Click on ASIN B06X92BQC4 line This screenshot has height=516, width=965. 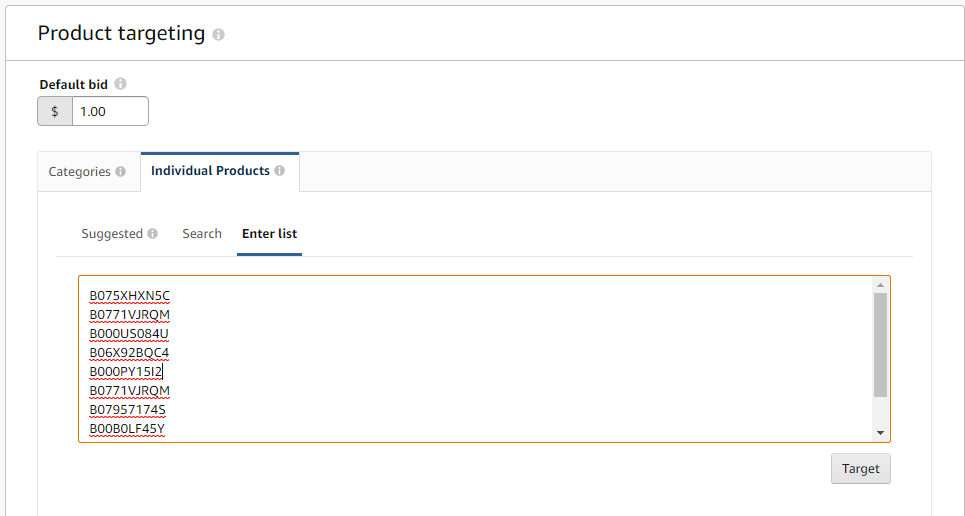click(129, 353)
